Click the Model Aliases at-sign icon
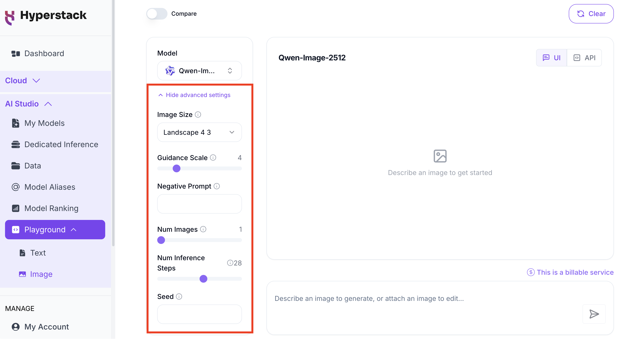Screen dimensions: 644x345 [x=15, y=187]
